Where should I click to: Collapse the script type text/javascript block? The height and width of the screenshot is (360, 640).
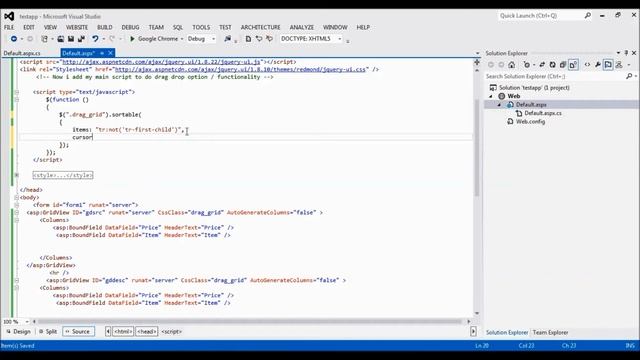tap(17, 92)
